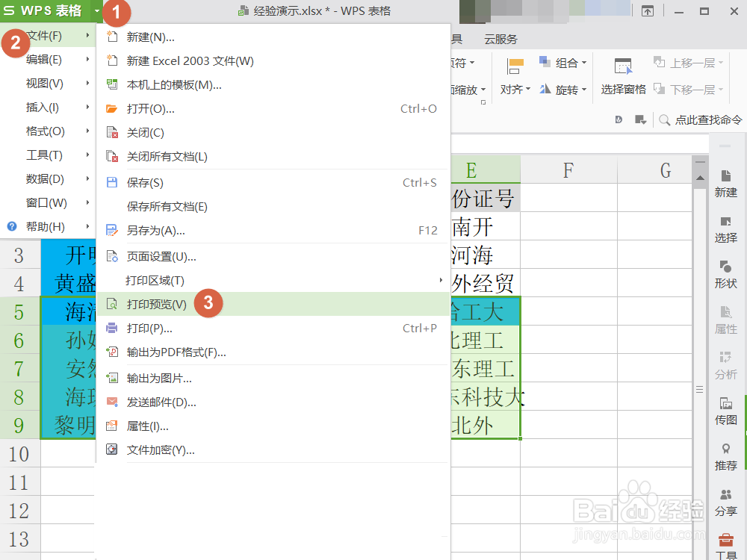Image resolution: width=747 pixels, height=560 pixels.
Task: Click the upload arrow icon in title bar
Action: (647, 10)
